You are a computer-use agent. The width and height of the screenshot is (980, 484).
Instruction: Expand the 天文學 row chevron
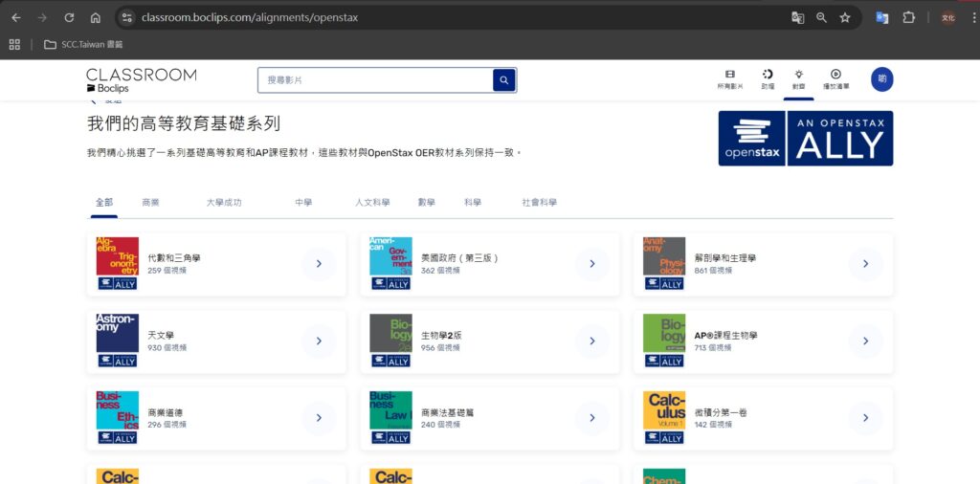319,341
